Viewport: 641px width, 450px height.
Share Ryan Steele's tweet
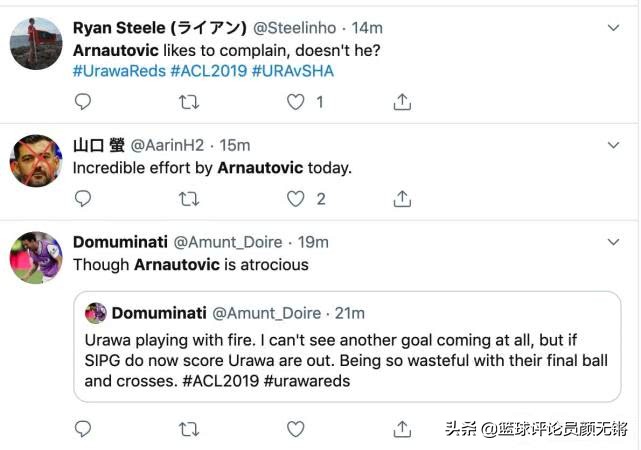402,102
